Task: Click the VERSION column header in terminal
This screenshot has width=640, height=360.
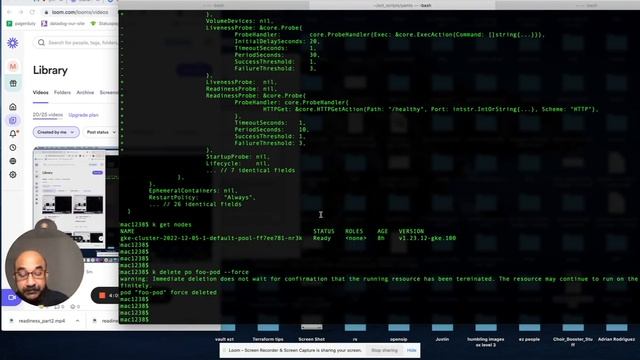Action: 411,231
